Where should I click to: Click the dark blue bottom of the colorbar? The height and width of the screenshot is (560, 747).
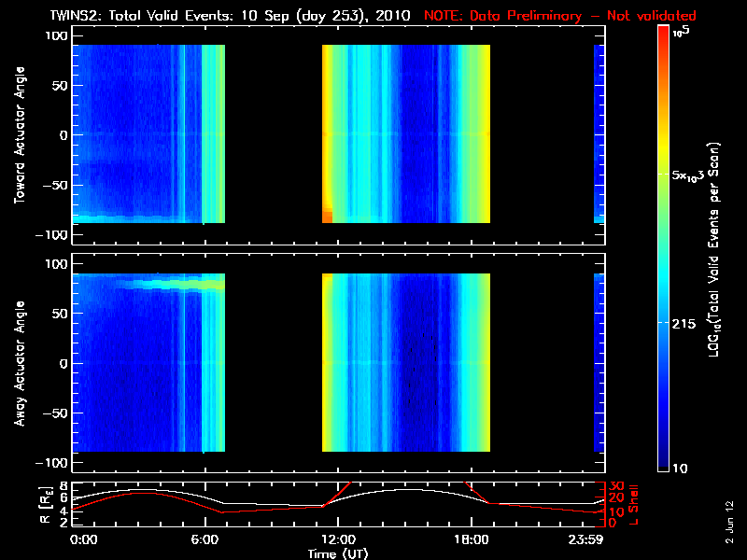click(x=663, y=457)
